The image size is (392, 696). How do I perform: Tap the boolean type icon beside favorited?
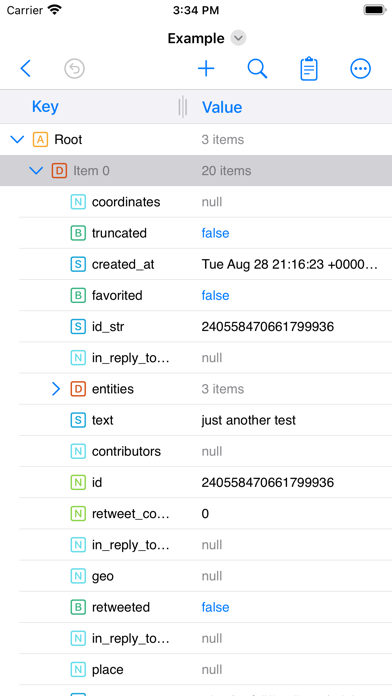tap(78, 296)
